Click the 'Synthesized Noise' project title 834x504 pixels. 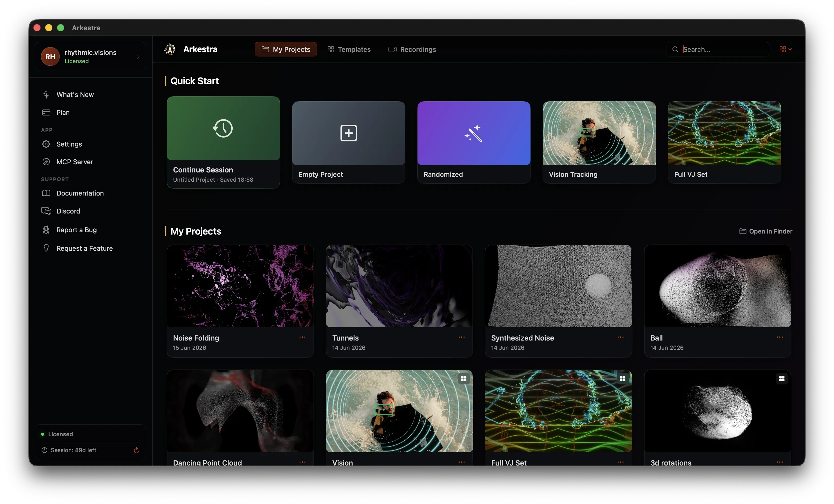click(x=522, y=338)
